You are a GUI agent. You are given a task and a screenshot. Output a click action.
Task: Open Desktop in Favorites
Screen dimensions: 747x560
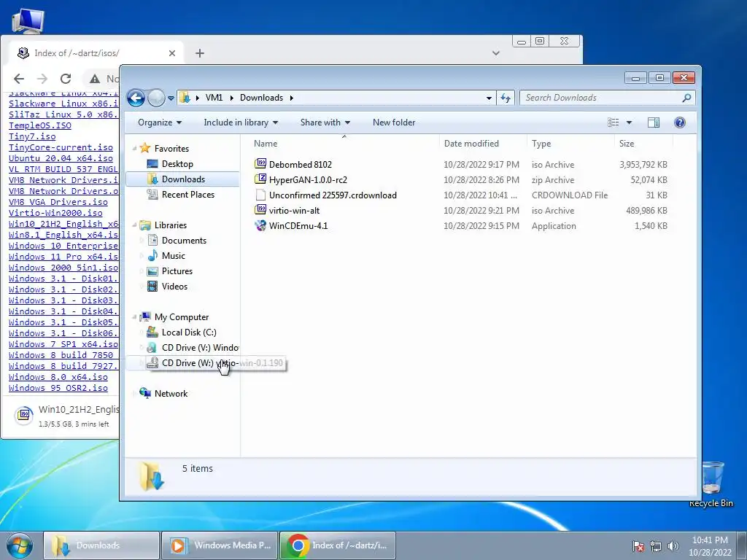pyautogui.click(x=177, y=164)
